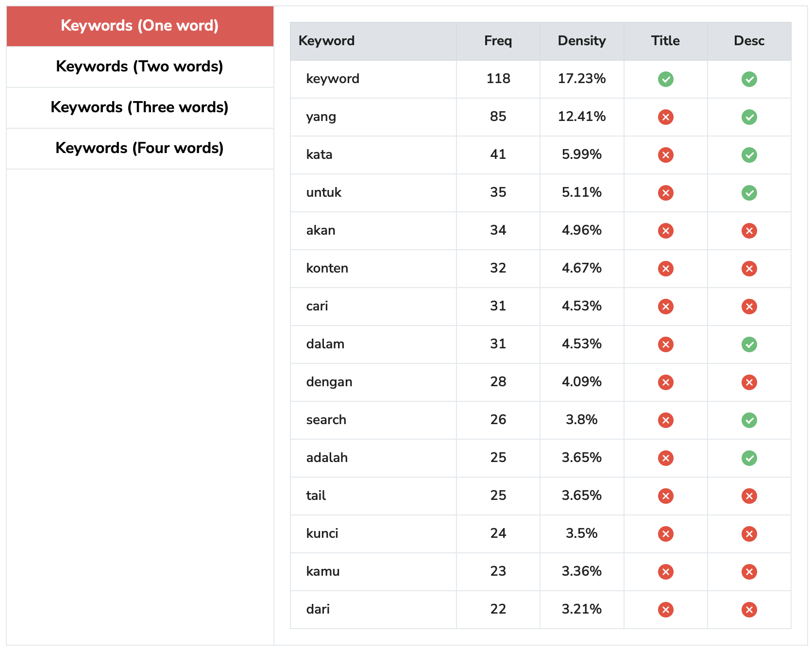Click the green Desc check for search

point(749,420)
